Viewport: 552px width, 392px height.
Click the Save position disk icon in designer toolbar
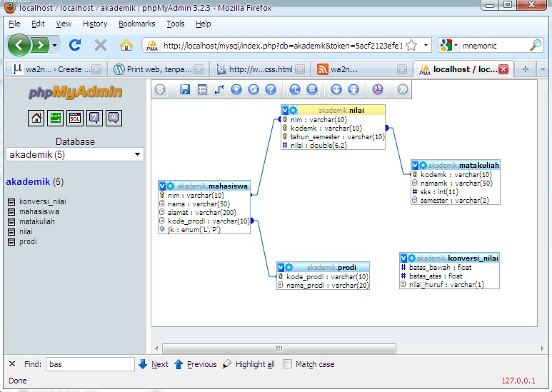pyautogui.click(x=185, y=89)
